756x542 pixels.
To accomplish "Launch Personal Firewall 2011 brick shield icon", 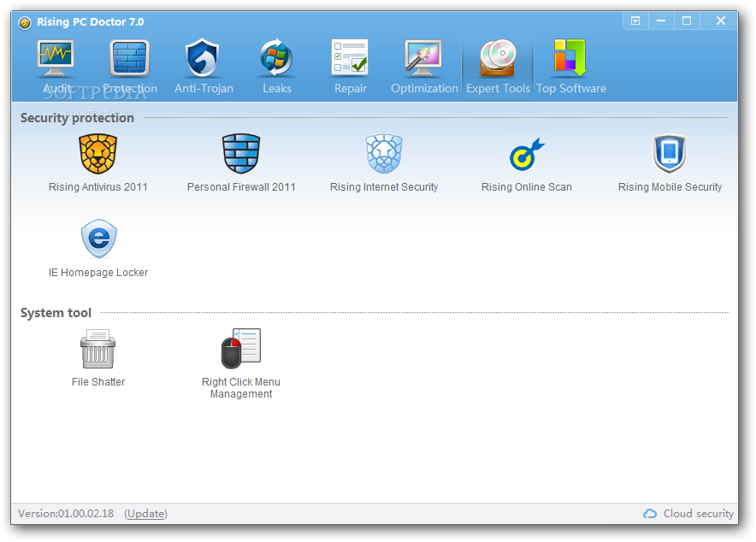I will (241, 154).
